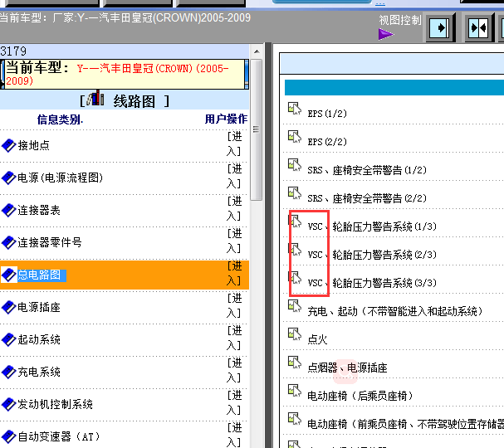
Task: Click diagram icon for 电动座椅（前乘员座椅）
Action: click(x=295, y=420)
